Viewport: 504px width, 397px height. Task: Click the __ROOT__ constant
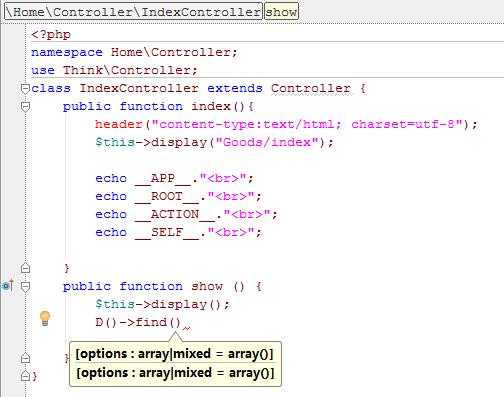tap(167, 196)
